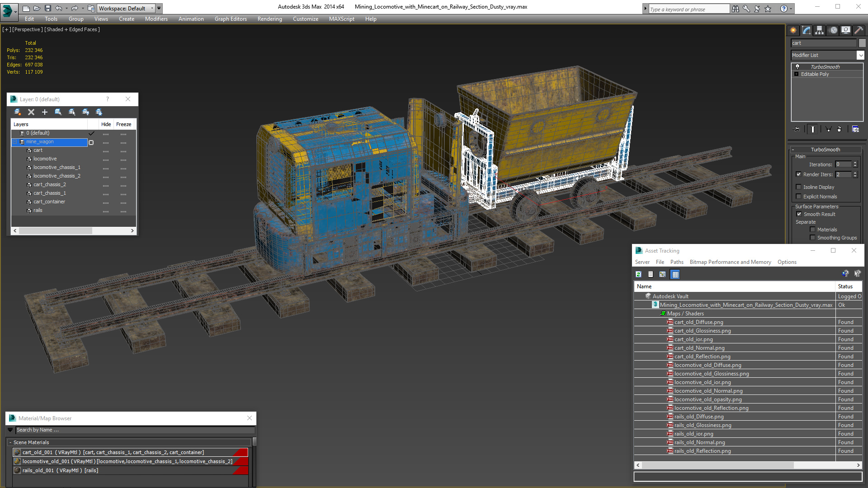Click Add Selected Objects plus icon in Layer dialog
The height and width of the screenshot is (488, 868).
[44, 112]
